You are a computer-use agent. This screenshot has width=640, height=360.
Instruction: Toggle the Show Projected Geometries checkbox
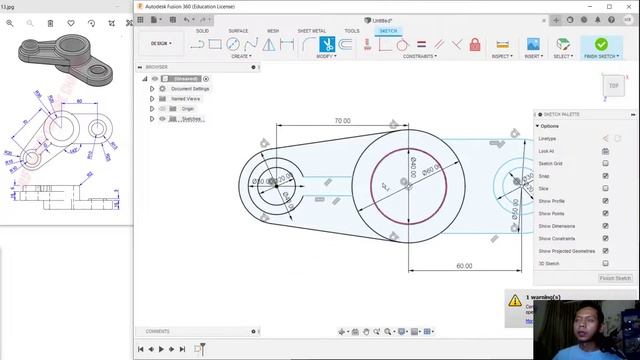606,251
